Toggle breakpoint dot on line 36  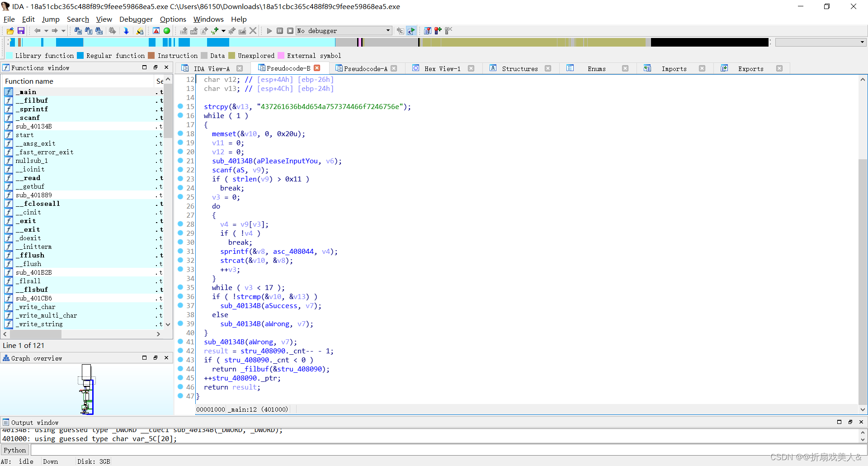click(x=180, y=296)
